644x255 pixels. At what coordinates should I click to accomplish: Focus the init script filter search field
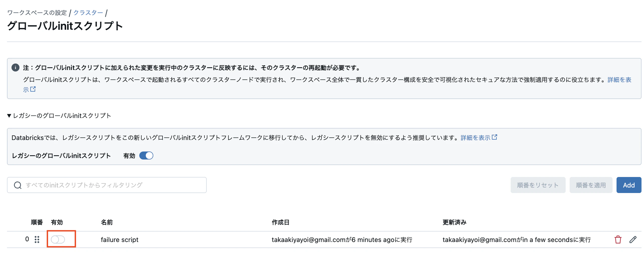[107, 185]
